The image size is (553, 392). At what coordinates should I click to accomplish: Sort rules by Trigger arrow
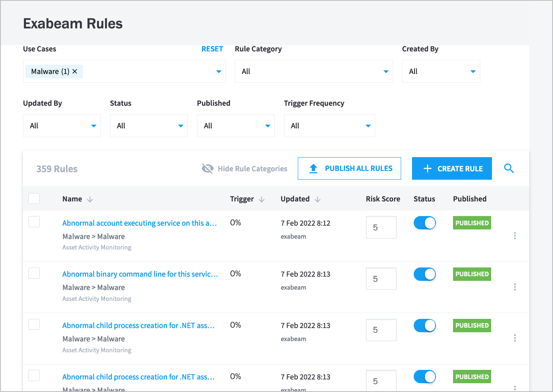[261, 199]
